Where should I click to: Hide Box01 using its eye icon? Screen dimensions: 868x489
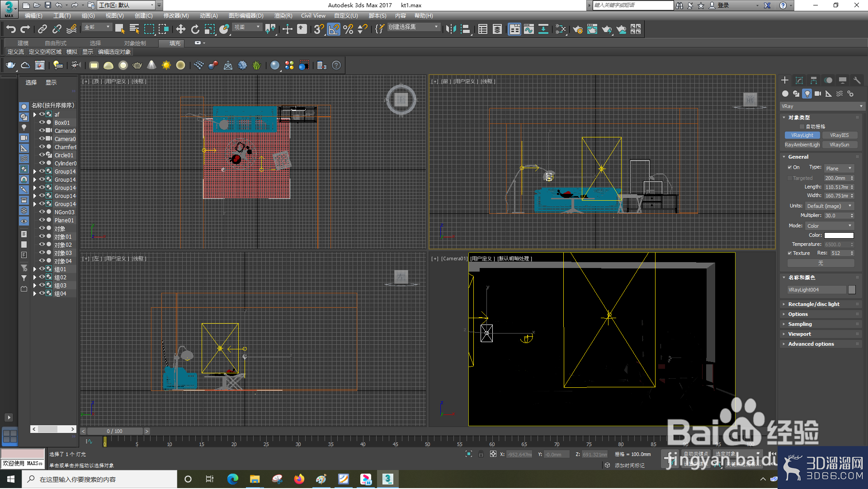[x=42, y=122]
